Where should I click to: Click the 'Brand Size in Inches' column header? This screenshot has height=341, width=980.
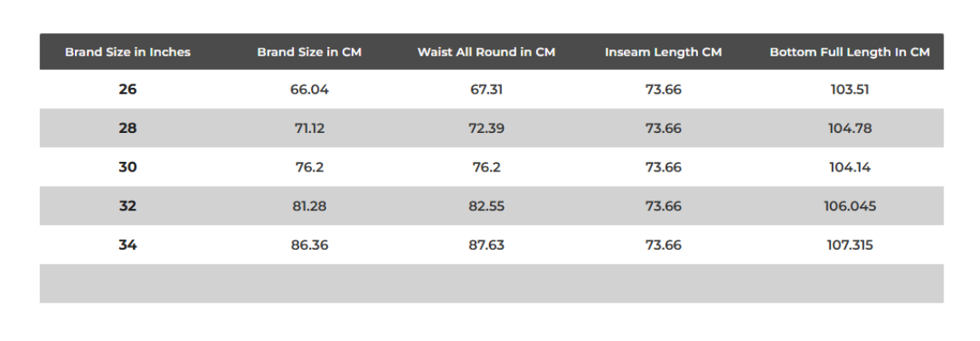coord(128,52)
